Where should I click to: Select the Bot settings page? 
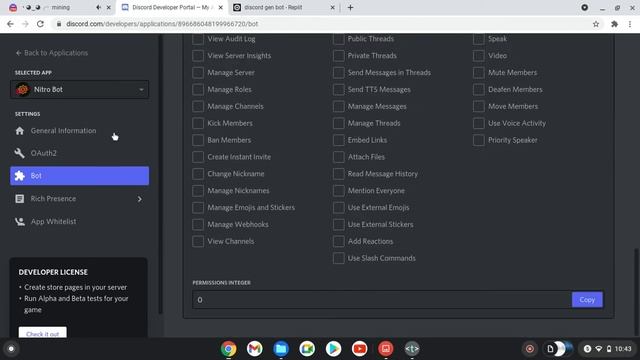point(80,176)
